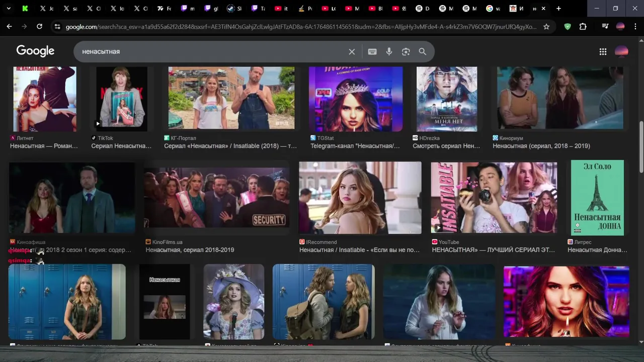Click the 'IRecommend' source label
This screenshot has width=644, height=362.
click(x=321, y=242)
